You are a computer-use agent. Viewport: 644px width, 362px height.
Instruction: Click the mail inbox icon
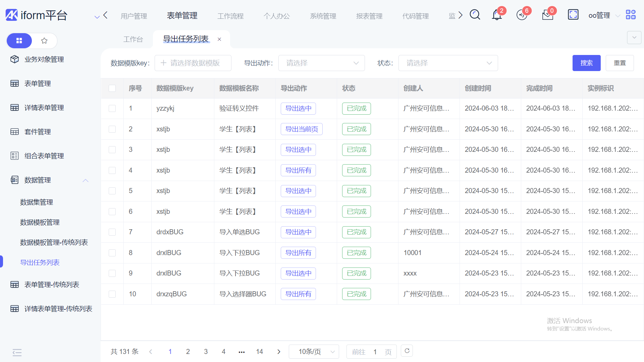[547, 15]
